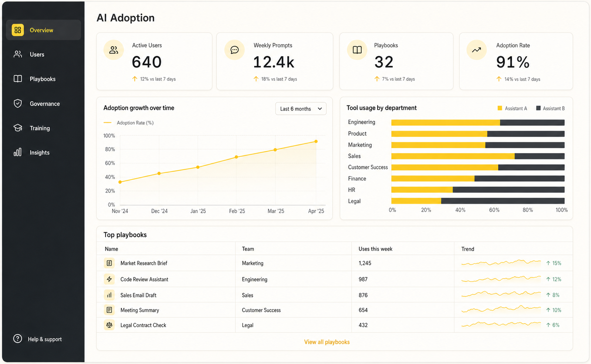Screen dimensions: 591x364
Task: Open the Meeting Summary playbook
Action: tap(140, 310)
